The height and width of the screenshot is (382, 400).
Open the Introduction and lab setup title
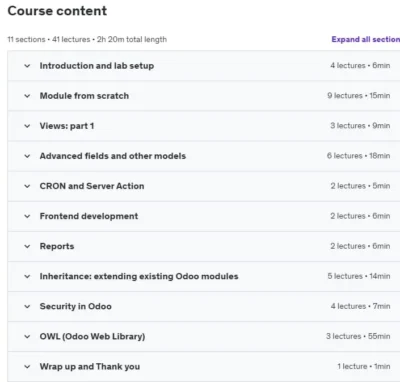point(97,66)
